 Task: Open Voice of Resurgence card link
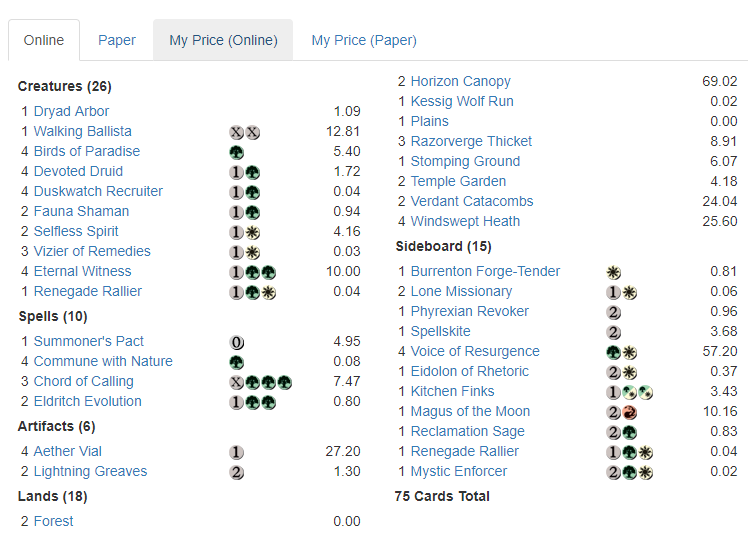click(x=474, y=351)
